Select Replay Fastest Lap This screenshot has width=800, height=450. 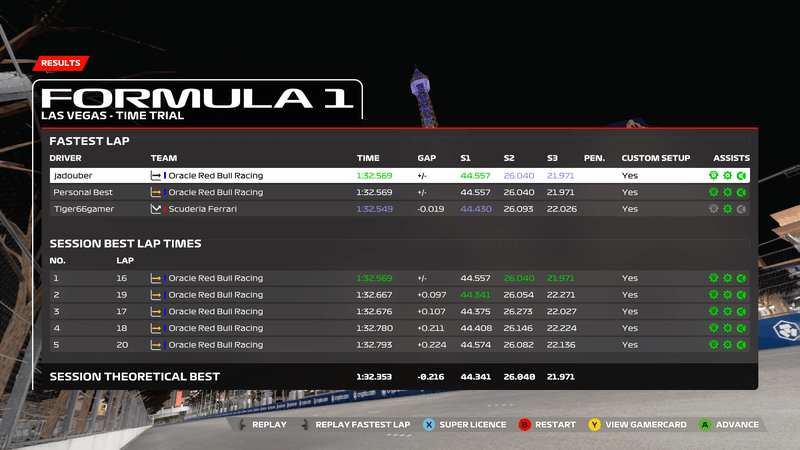363,424
